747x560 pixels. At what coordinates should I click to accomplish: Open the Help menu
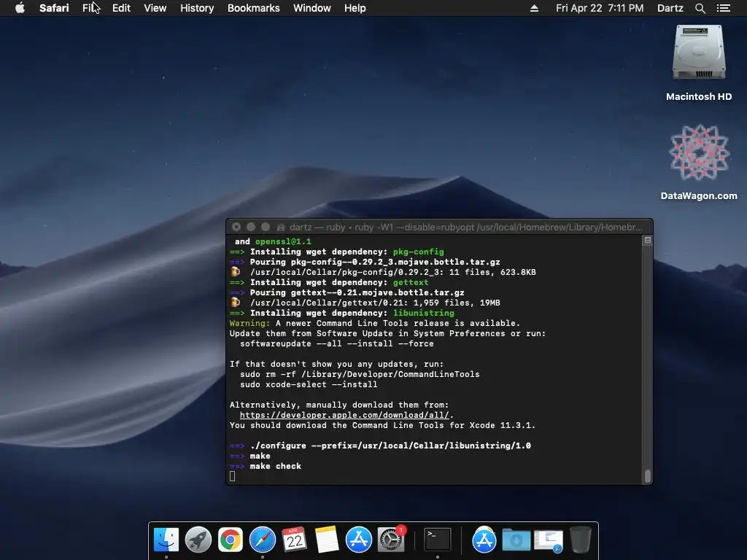click(x=355, y=8)
